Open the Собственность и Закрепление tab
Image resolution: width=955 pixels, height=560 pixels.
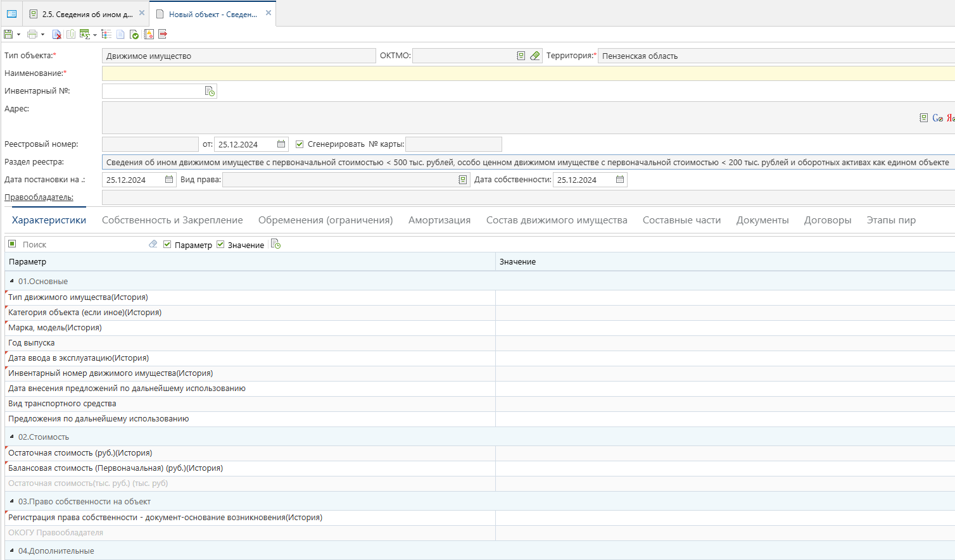(x=172, y=220)
